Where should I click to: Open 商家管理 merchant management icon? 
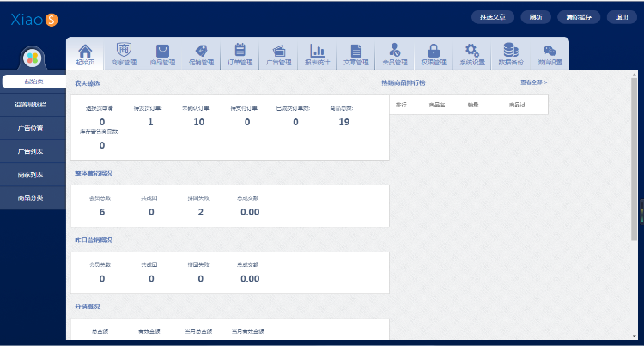(x=124, y=53)
